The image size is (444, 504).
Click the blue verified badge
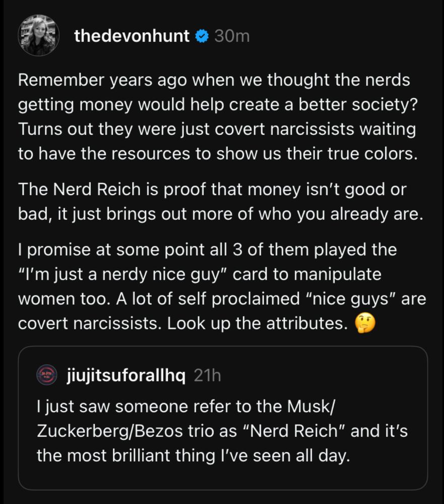pyautogui.click(x=202, y=36)
